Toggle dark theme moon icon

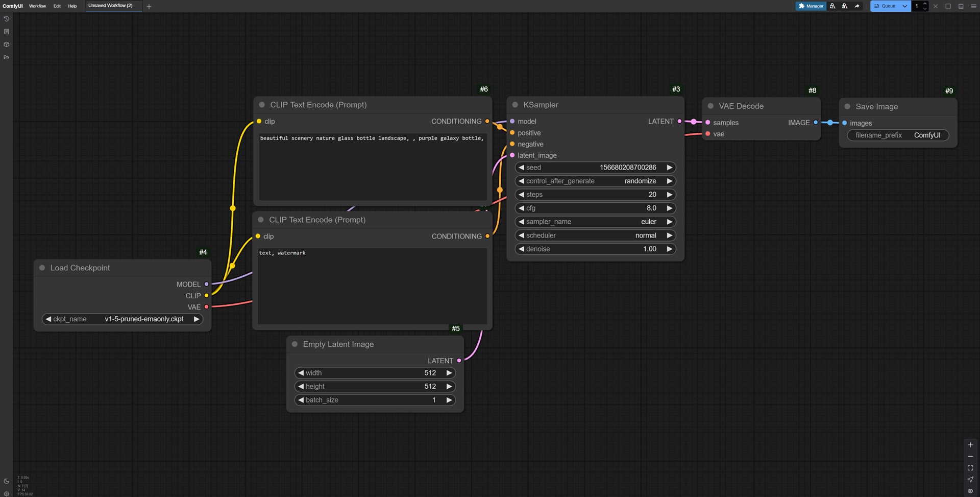[6, 481]
